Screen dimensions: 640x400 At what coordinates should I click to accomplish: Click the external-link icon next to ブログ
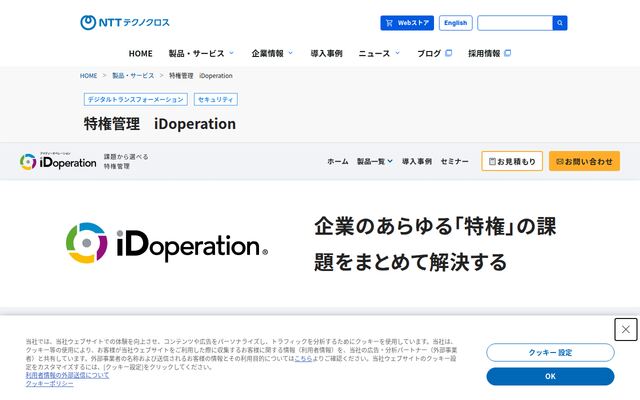[449, 53]
